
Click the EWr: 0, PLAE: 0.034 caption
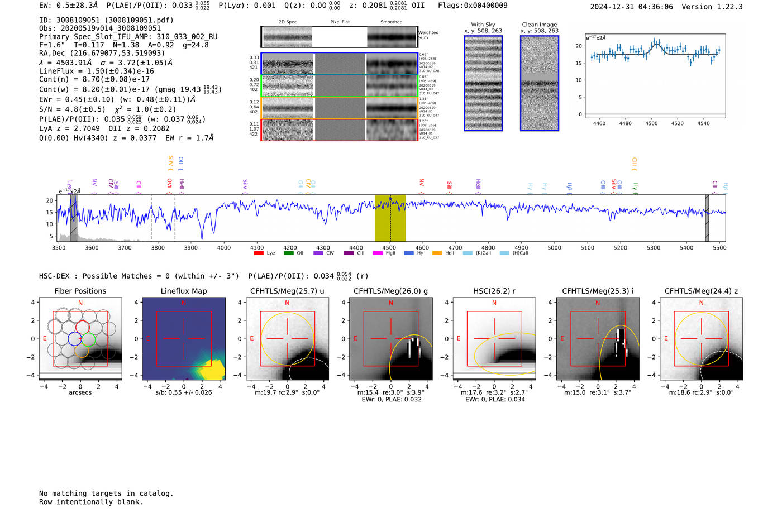[495, 400]
